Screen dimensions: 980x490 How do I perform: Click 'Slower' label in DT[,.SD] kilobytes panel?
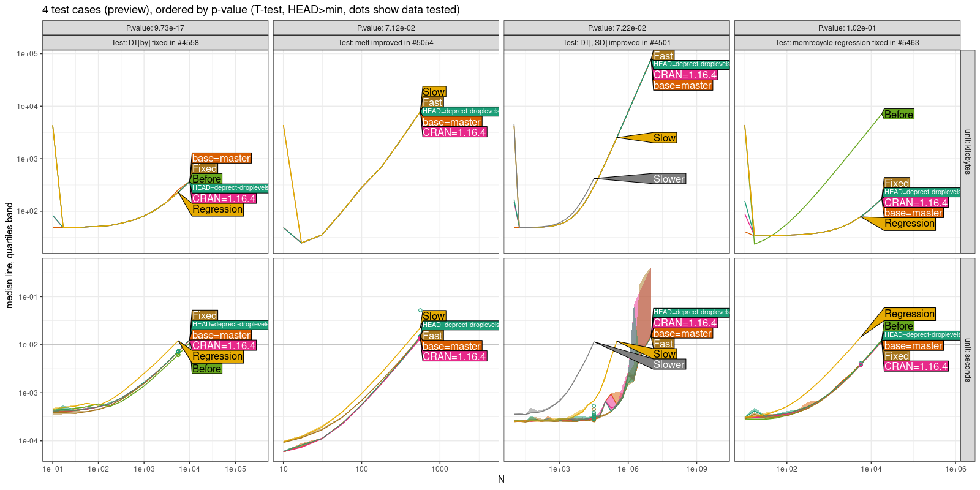669,179
